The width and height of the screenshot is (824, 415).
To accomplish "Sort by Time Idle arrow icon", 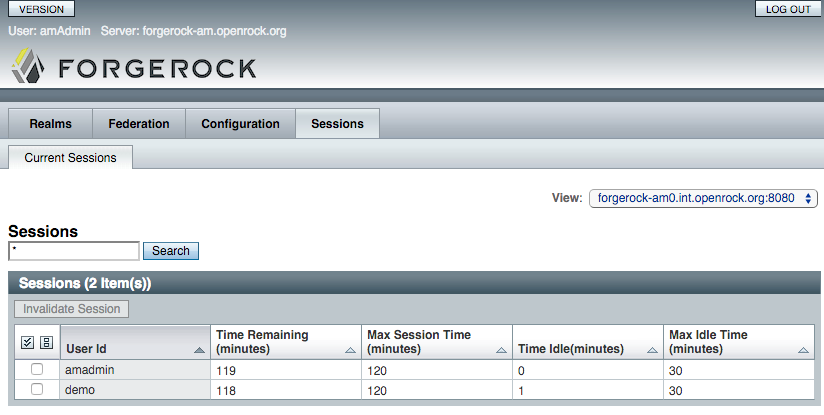I will click(x=652, y=350).
